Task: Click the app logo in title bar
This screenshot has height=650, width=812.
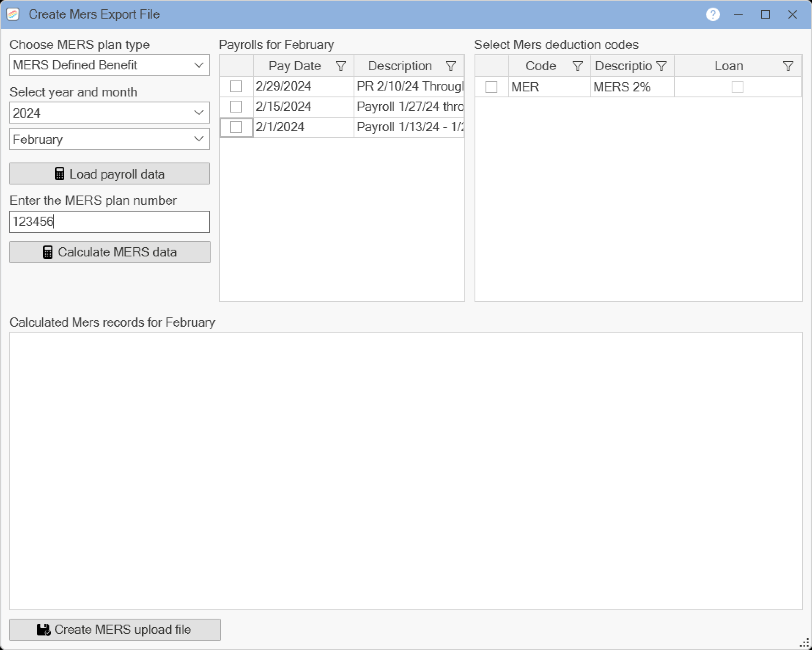Action: coord(13,14)
